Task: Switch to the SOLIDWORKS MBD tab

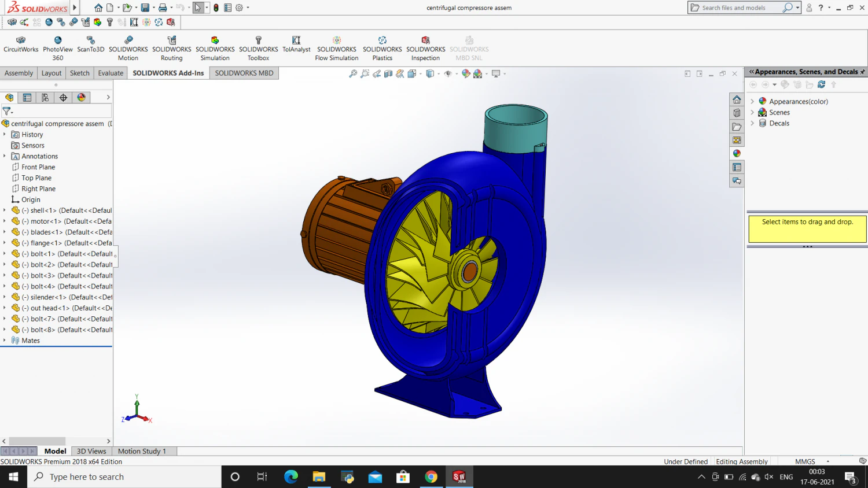Action: click(x=244, y=73)
